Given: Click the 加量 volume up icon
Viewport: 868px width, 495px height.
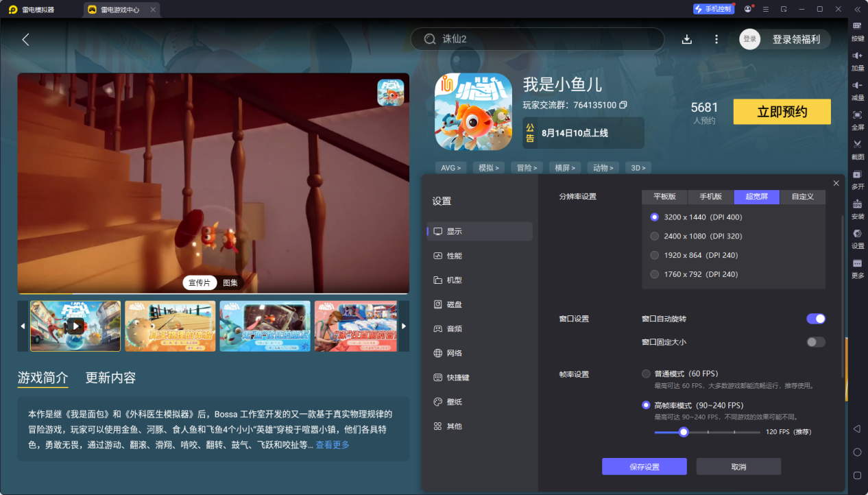Looking at the screenshot, I should point(857,55).
